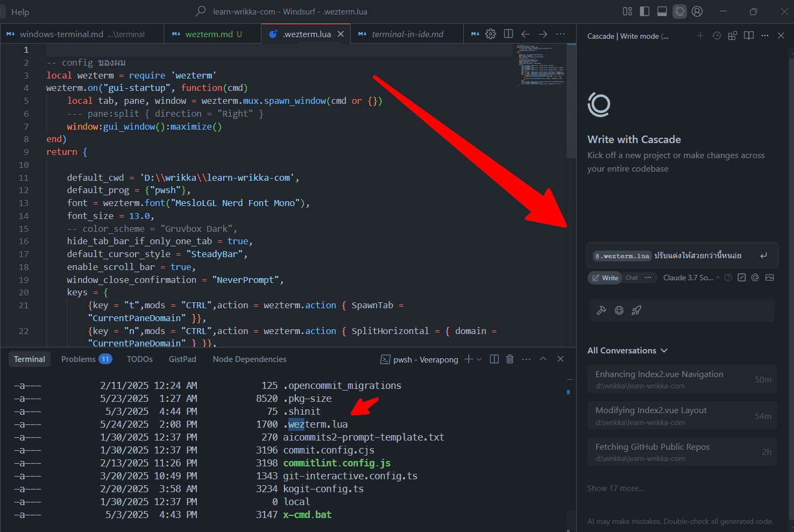
Task: Toggle the bottom panel visibility icon
Action: pyautogui.click(x=662, y=11)
